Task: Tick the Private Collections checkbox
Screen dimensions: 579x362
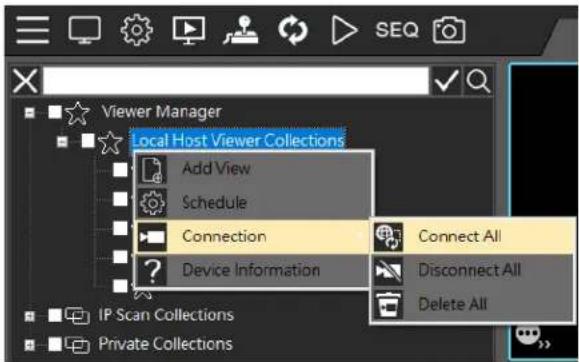Action: tap(55, 344)
